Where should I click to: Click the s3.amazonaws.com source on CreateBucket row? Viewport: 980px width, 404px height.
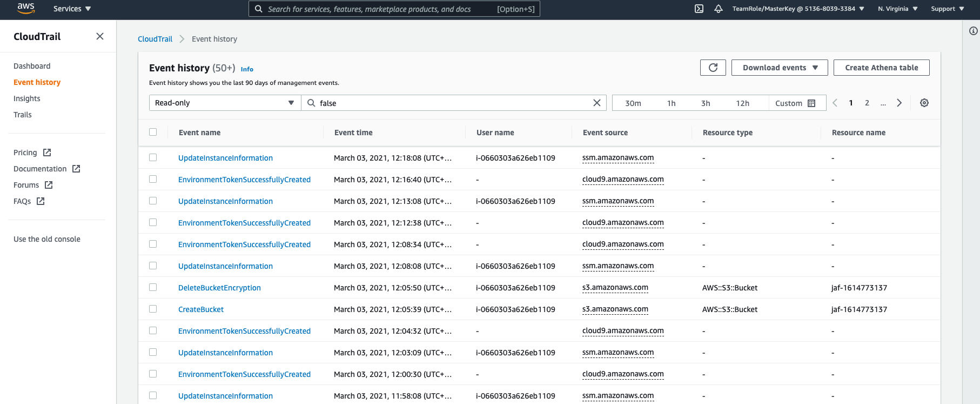pyautogui.click(x=615, y=309)
